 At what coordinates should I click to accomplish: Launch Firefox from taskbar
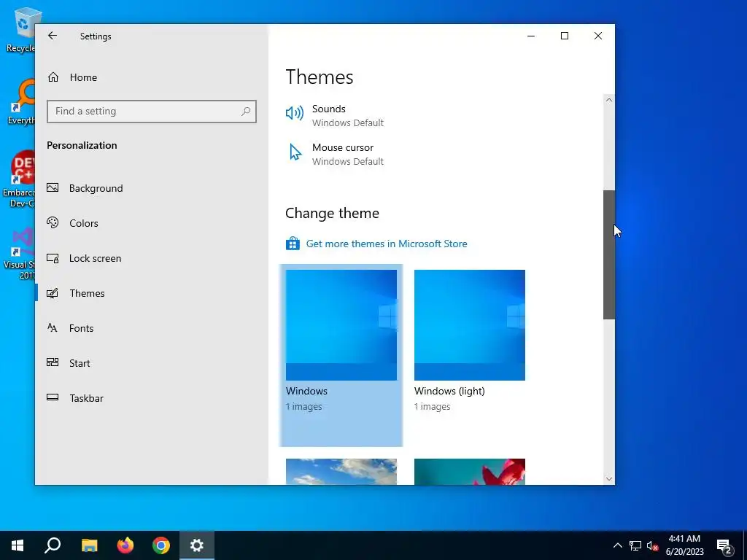[125, 545]
